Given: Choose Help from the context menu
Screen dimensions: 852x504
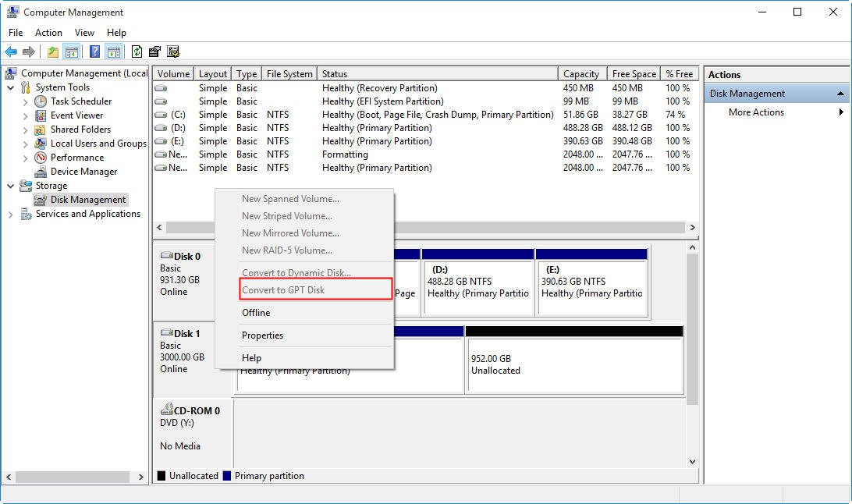Looking at the screenshot, I should pyautogui.click(x=304, y=358).
